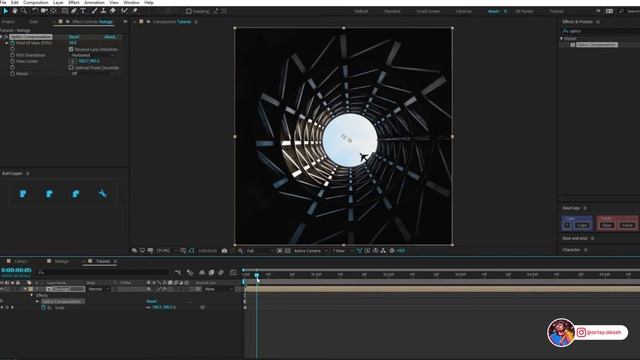The height and width of the screenshot is (360, 640).
Task: Select the Hand tool
Action: coord(15,11)
